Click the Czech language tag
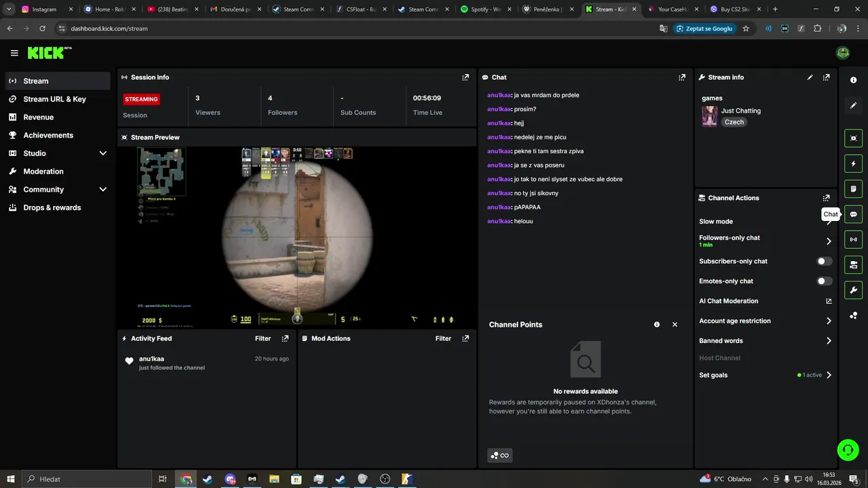The width and height of the screenshot is (868, 488). point(734,122)
